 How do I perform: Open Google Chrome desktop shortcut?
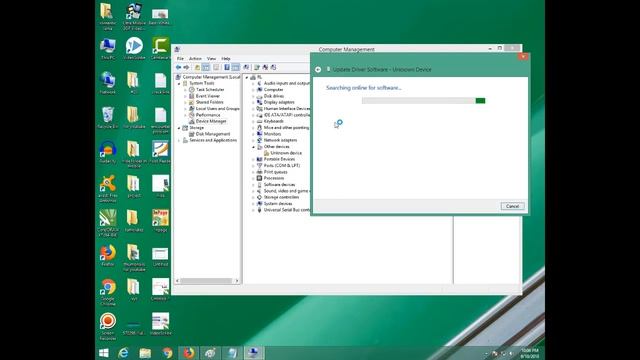pos(108,292)
